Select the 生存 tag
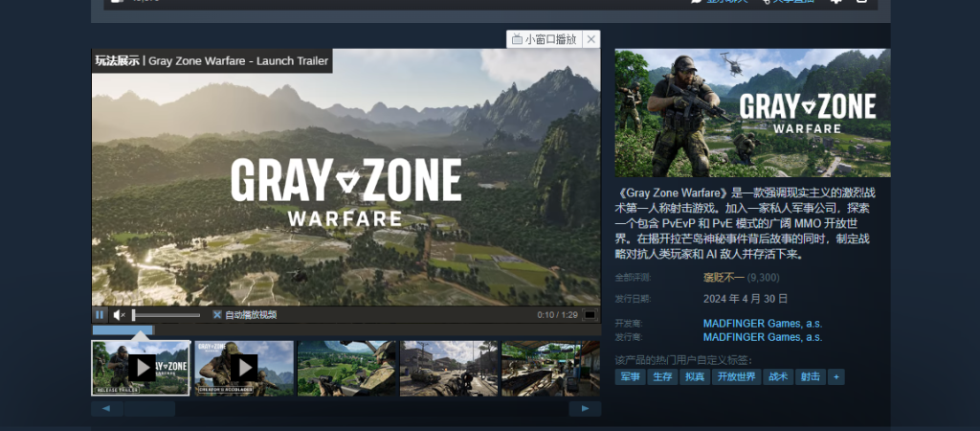Image resolution: width=980 pixels, height=431 pixels. pyautogui.click(x=662, y=377)
